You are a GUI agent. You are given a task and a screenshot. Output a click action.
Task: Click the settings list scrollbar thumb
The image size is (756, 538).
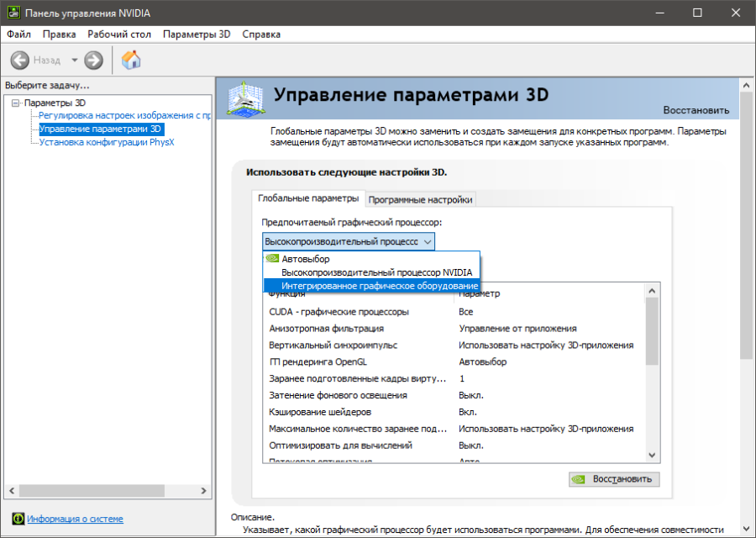(x=652, y=331)
